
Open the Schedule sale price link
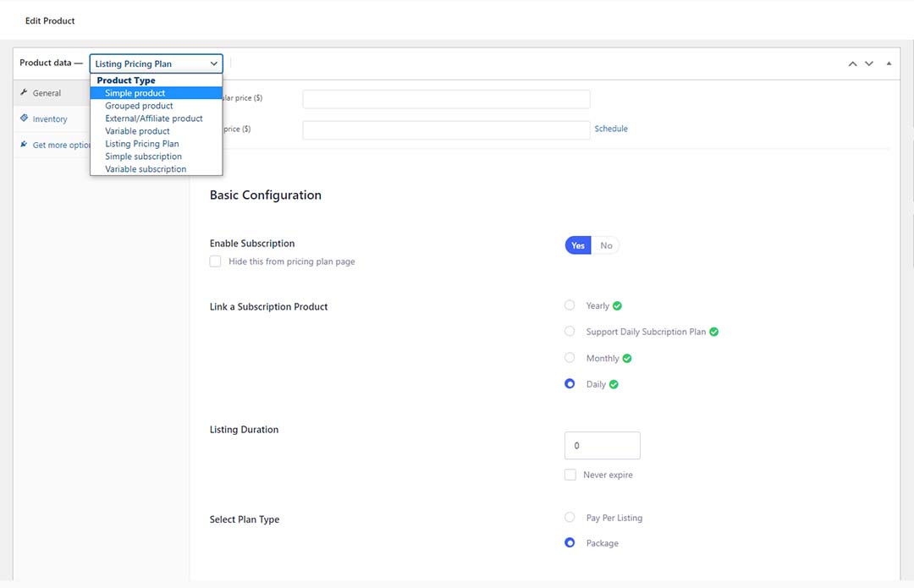pos(611,129)
